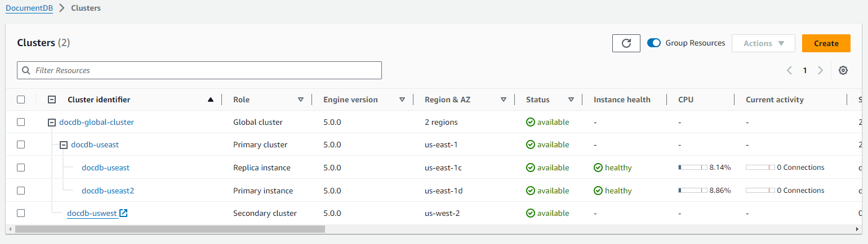Screen dimensions: 868x244
Task: Click the Role column sort arrow
Action: (301, 100)
